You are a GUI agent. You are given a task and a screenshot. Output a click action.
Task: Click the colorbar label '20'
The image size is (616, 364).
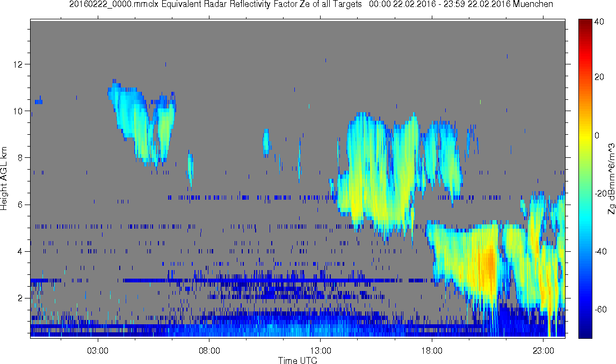click(599, 77)
